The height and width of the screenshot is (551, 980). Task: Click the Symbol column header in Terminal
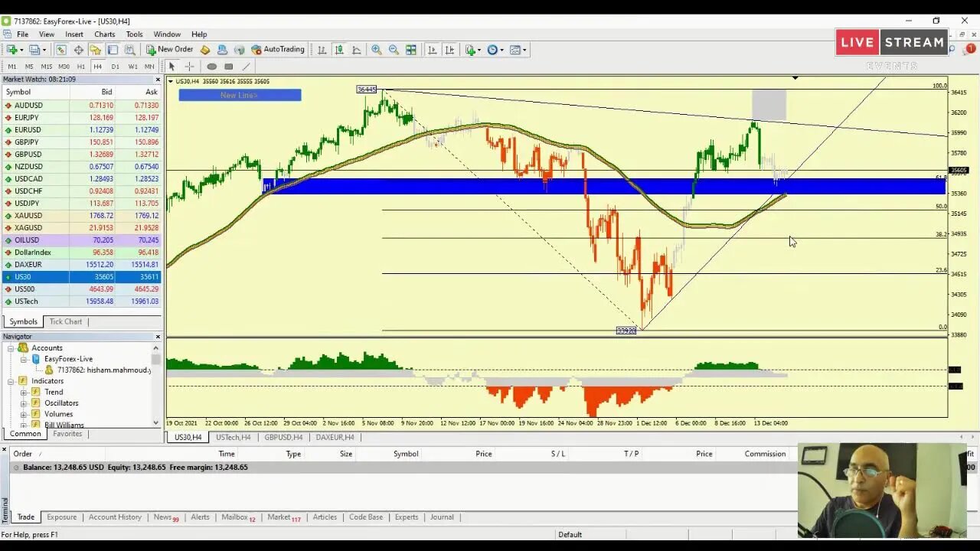(406, 454)
